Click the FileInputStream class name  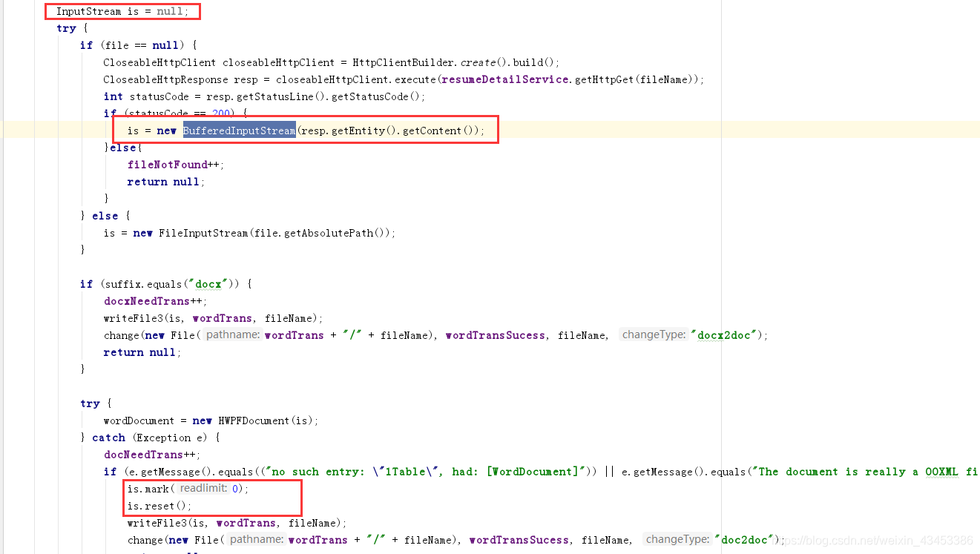(x=203, y=233)
